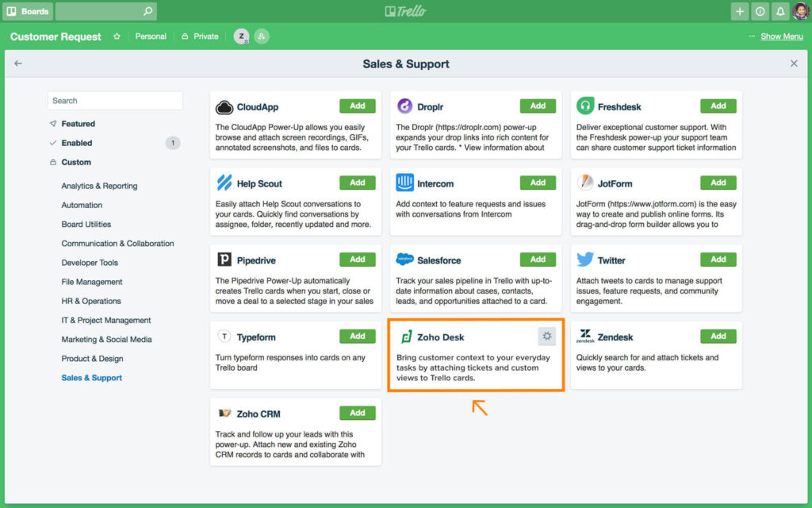Click Show Menu link

pos(781,37)
